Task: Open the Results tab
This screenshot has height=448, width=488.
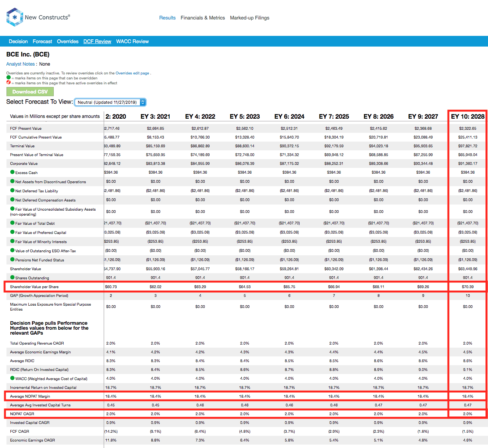Action: pyautogui.click(x=167, y=18)
